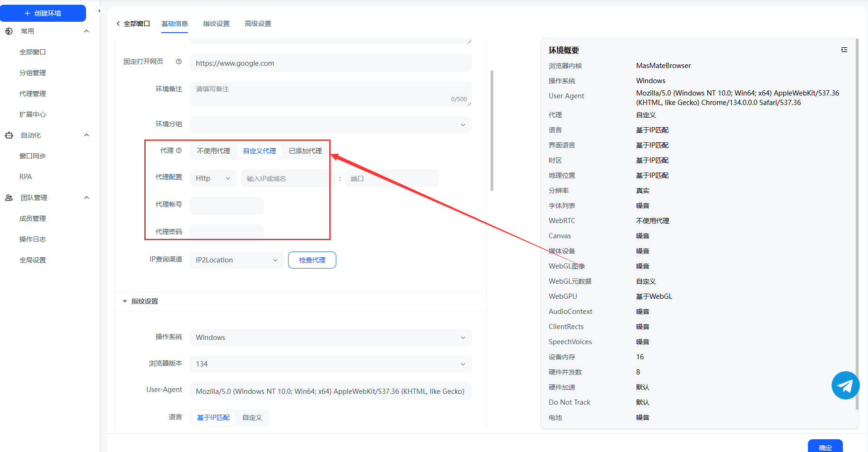
Task: Open the 高级设置 tab
Action: pyautogui.click(x=258, y=24)
